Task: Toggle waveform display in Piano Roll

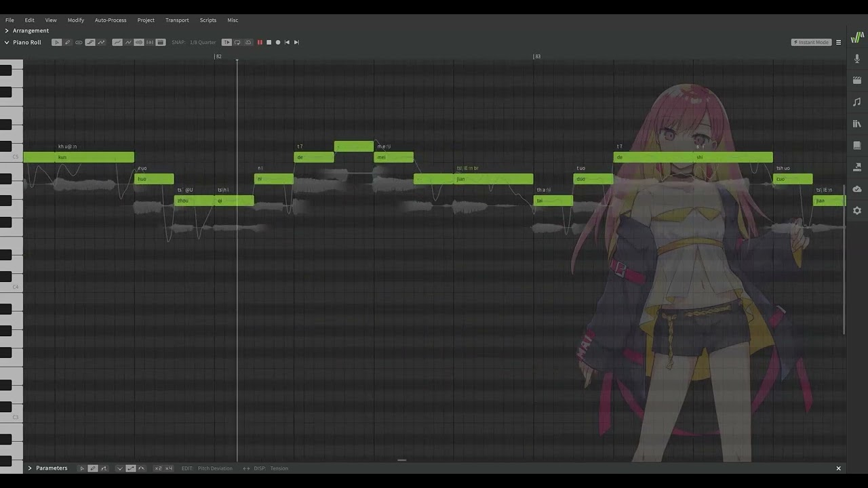Action: [139, 42]
